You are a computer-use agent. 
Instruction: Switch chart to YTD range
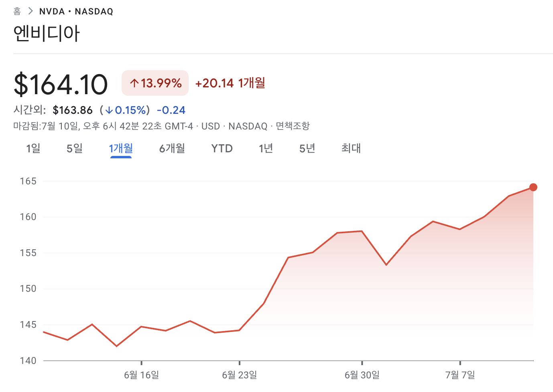pos(222,149)
